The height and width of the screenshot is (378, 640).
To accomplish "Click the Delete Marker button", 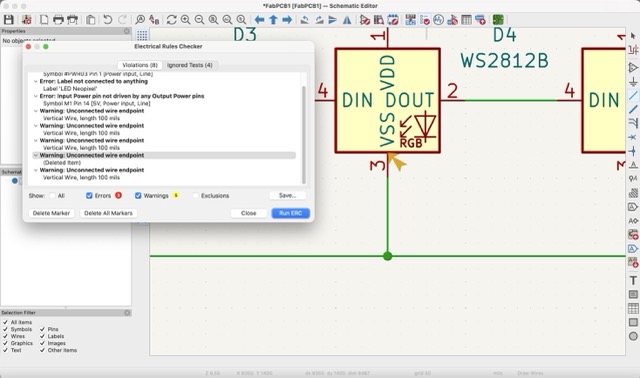I will pyautogui.click(x=51, y=213).
